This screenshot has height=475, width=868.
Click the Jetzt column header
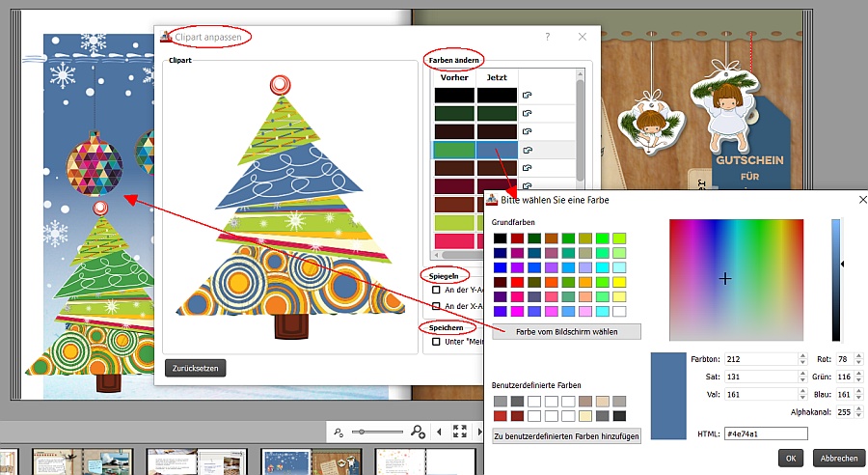pyautogui.click(x=497, y=77)
